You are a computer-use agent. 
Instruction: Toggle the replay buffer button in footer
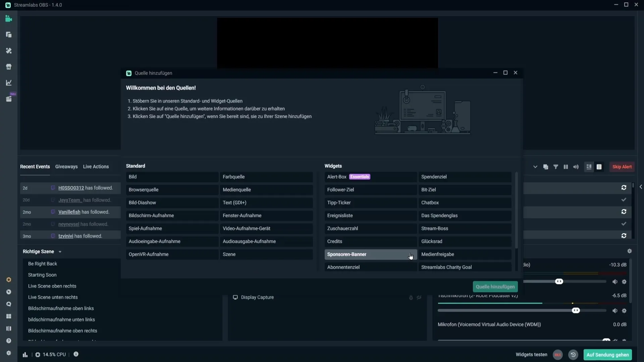tap(573, 355)
